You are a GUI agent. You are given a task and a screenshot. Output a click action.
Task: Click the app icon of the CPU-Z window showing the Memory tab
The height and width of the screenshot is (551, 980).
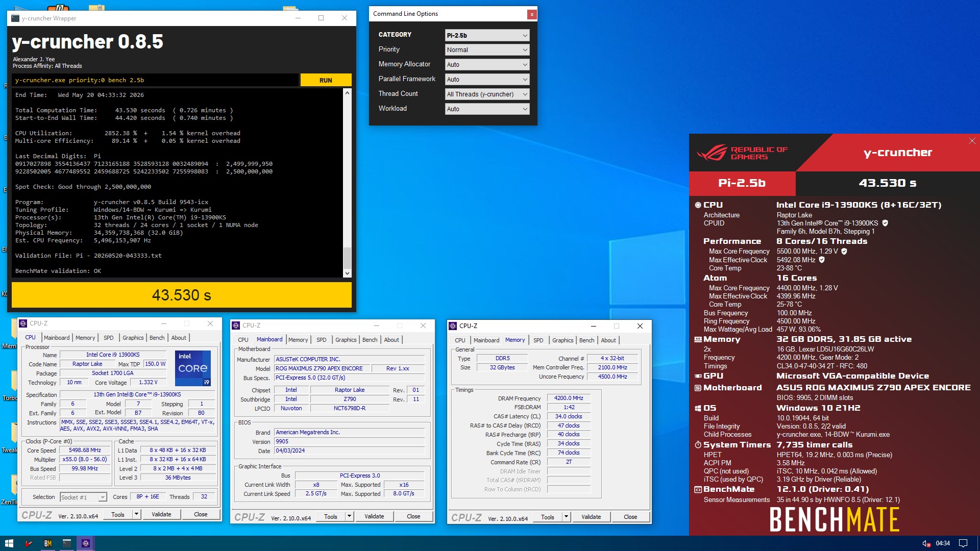[453, 325]
